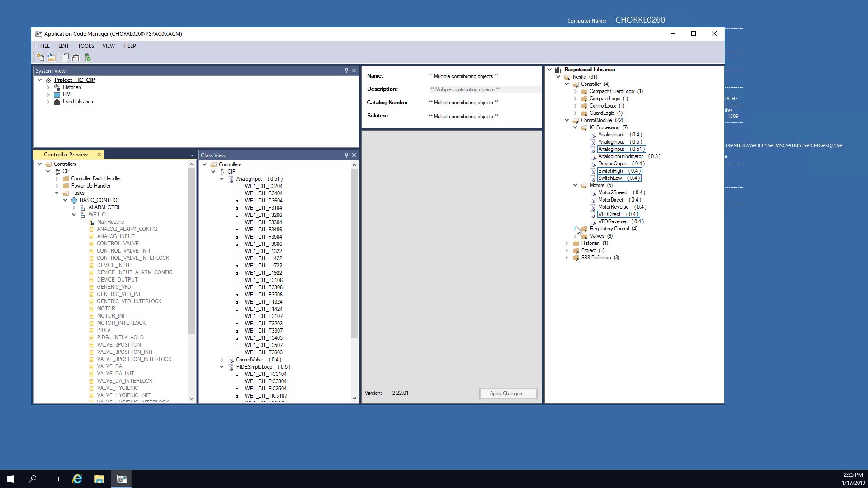This screenshot has width=868, height=488.
Task: Open File Explorer from the taskbar
Action: click(99, 479)
